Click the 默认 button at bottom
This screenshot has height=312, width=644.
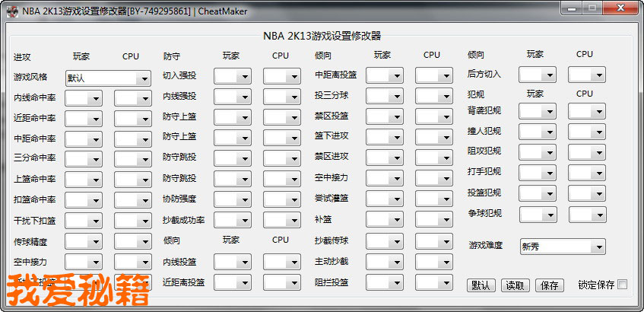pyautogui.click(x=481, y=285)
